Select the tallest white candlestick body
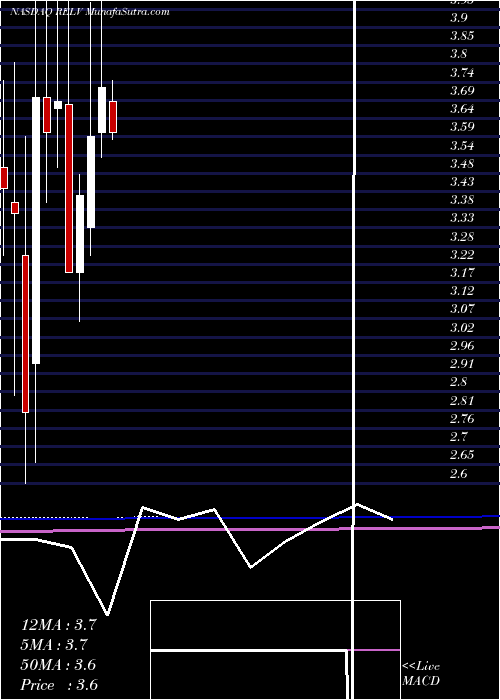 36,230
